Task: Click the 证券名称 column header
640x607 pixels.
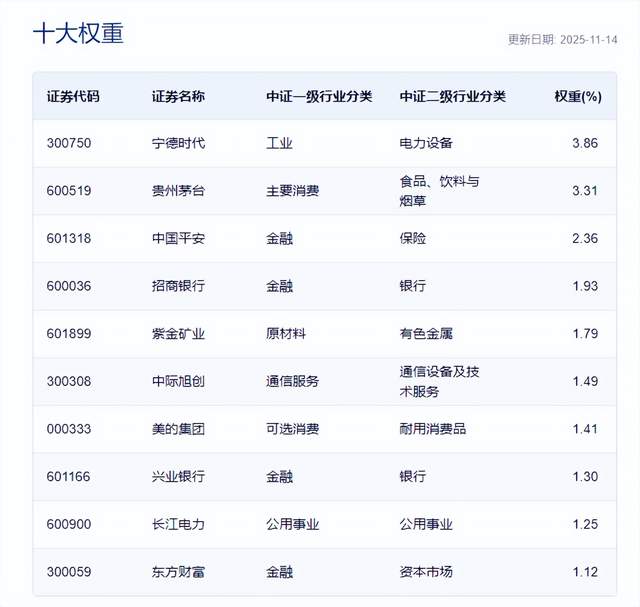Action: (x=178, y=96)
